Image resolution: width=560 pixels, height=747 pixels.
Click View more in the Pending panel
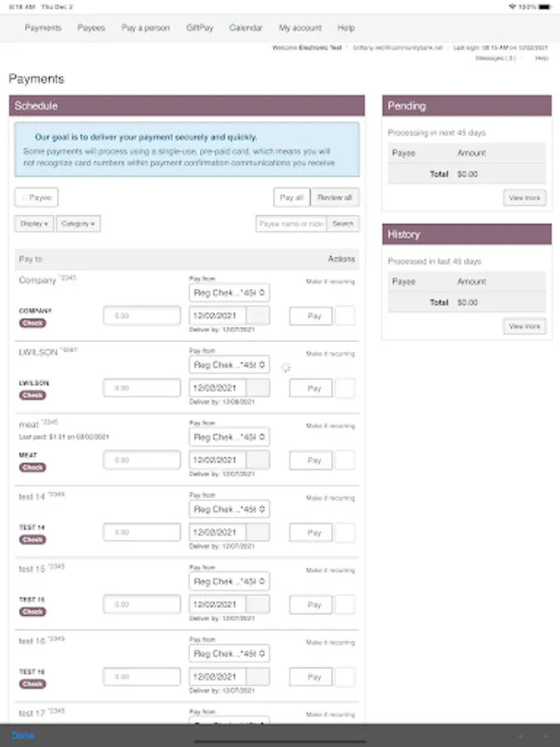point(524,198)
